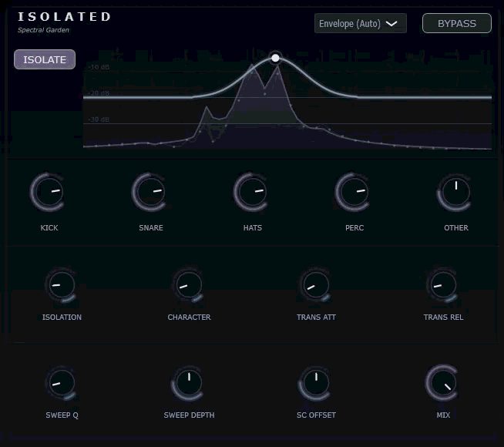Click the SNARE label text
This screenshot has width=504, height=447.
point(151,228)
